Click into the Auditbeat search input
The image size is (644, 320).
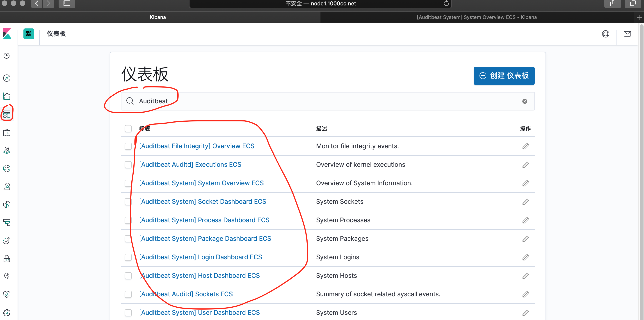point(325,101)
